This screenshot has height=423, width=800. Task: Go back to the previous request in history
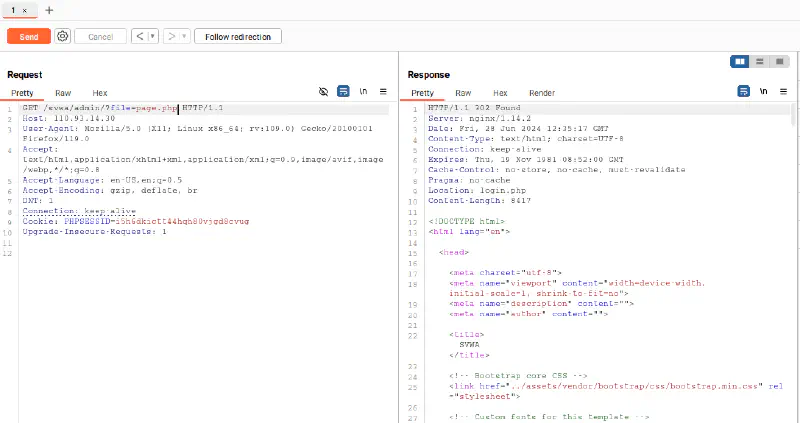coord(139,37)
